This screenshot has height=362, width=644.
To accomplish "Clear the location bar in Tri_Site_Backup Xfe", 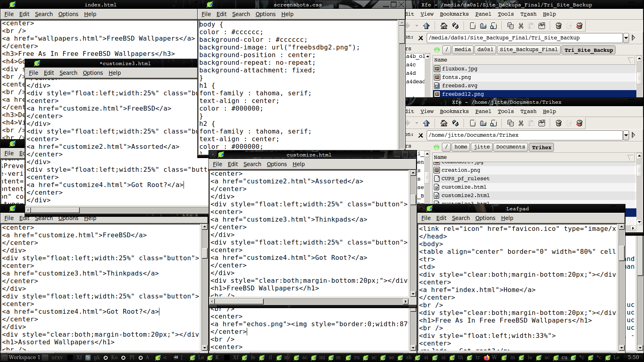I will pos(421,38).
